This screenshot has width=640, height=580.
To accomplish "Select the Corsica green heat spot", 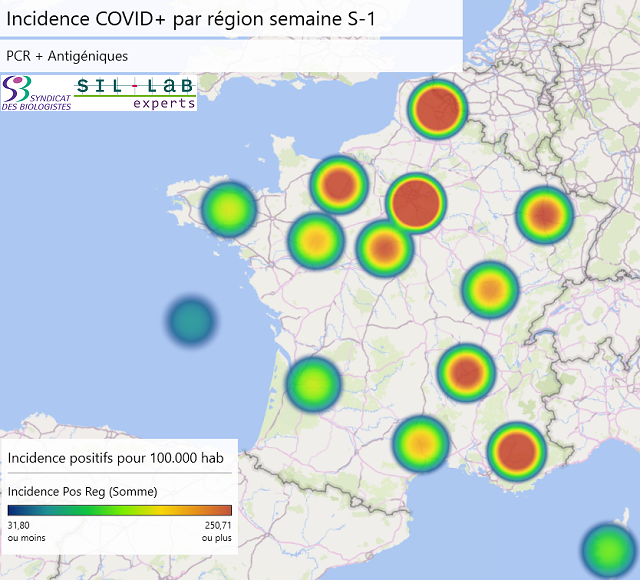I will 609,551.
